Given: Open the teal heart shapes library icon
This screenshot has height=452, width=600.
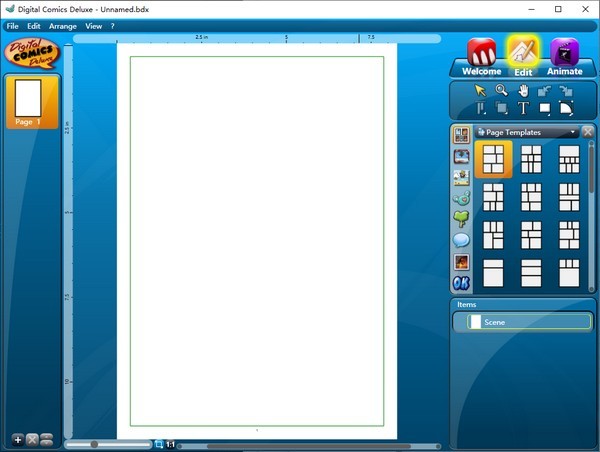Looking at the screenshot, I should [461, 198].
